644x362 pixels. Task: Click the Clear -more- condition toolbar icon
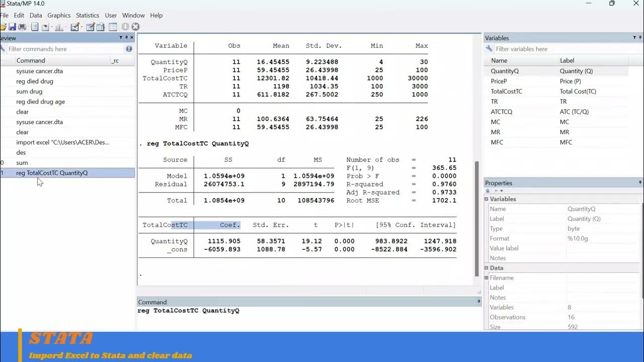(x=125, y=27)
